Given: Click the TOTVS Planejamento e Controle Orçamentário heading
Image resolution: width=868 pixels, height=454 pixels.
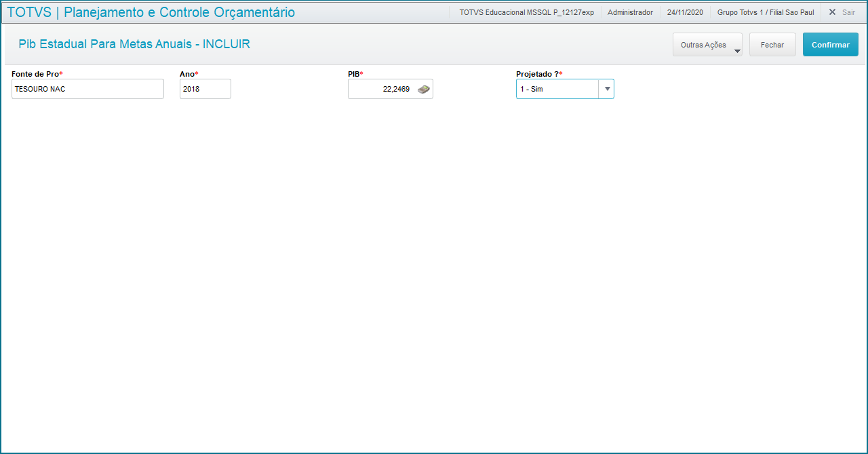Looking at the screenshot, I should tap(151, 12).
